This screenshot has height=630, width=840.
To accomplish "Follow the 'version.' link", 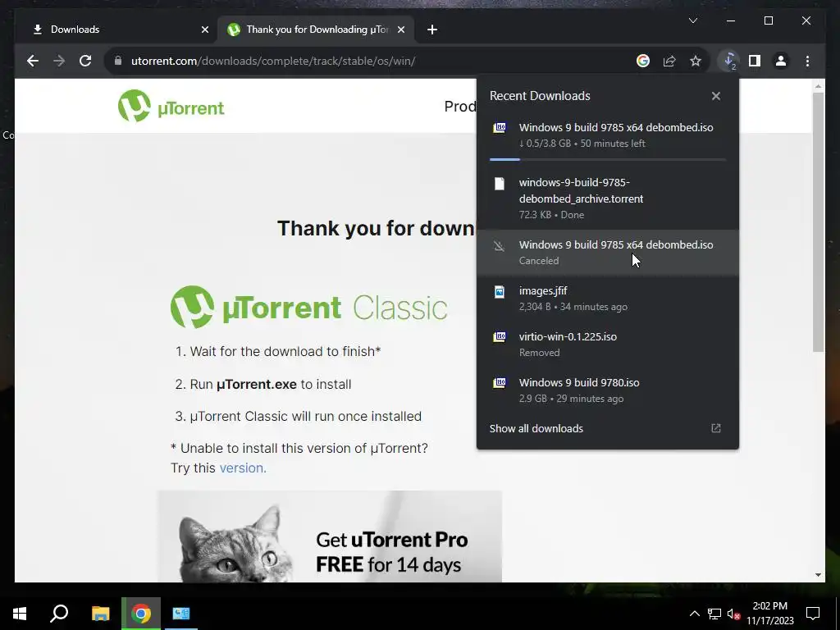I will pyautogui.click(x=243, y=468).
